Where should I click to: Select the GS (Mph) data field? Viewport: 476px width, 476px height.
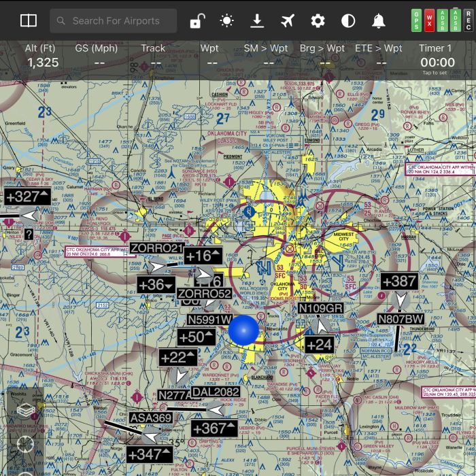click(x=97, y=56)
